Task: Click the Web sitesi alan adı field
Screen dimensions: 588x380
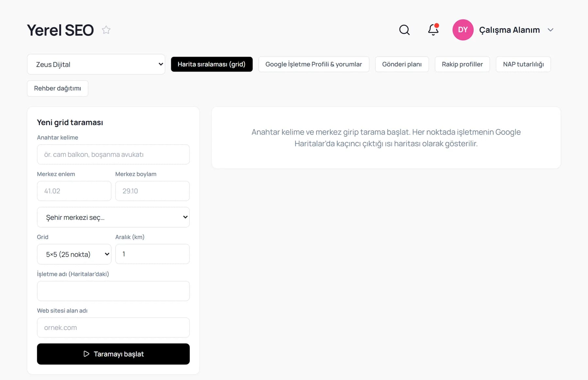Action: pyautogui.click(x=113, y=327)
